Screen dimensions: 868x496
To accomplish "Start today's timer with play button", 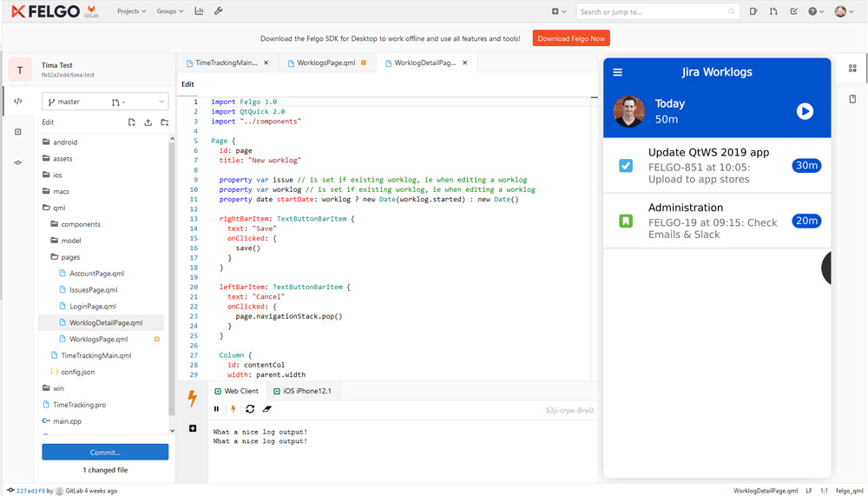I will click(805, 111).
